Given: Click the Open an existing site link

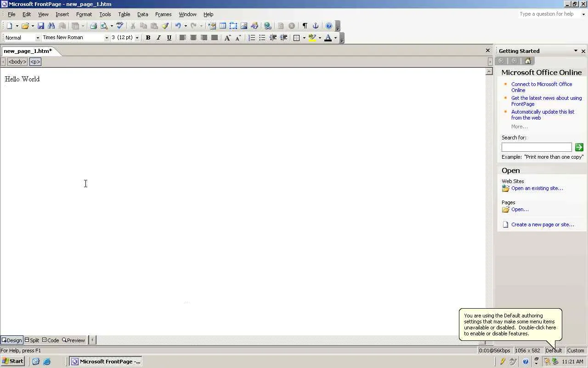Looking at the screenshot, I should pos(537,188).
